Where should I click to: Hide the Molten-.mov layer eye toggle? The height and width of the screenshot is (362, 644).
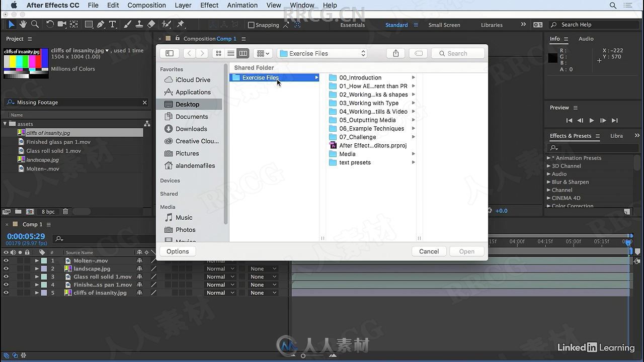pos(6,260)
